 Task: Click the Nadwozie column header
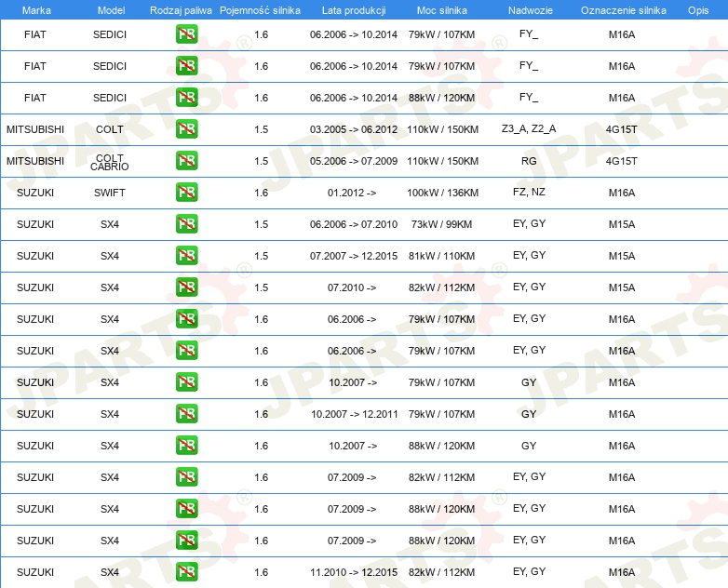click(531, 10)
